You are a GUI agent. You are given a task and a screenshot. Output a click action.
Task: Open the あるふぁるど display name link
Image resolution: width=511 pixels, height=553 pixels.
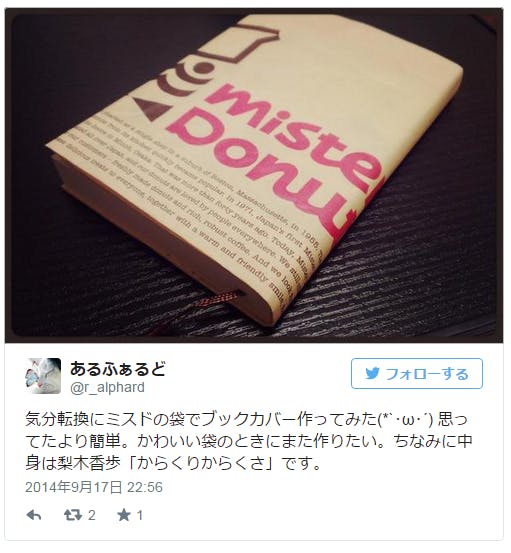pyautogui.click(x=118, y=369)
